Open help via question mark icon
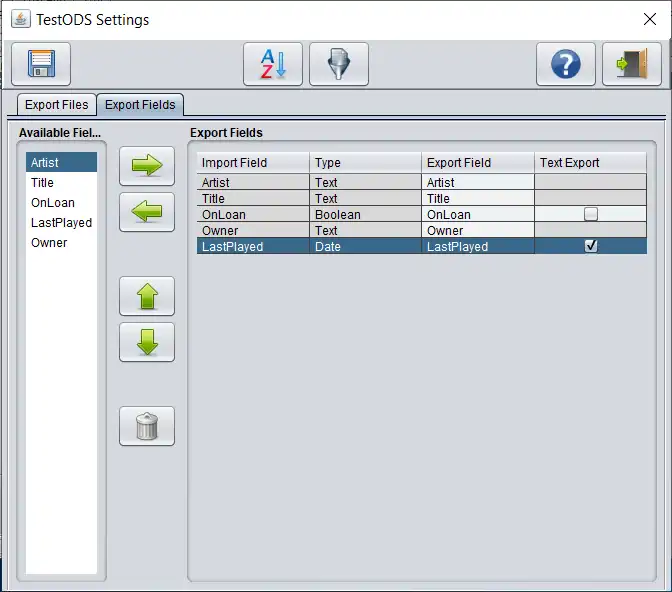 click(x=565, y=64)
